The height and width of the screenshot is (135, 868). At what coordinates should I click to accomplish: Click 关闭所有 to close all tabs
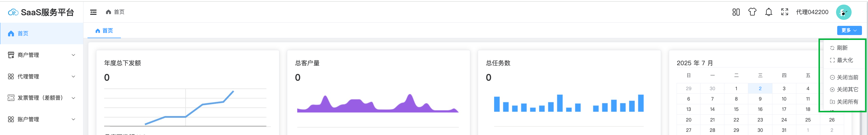(x=847, y=102)
